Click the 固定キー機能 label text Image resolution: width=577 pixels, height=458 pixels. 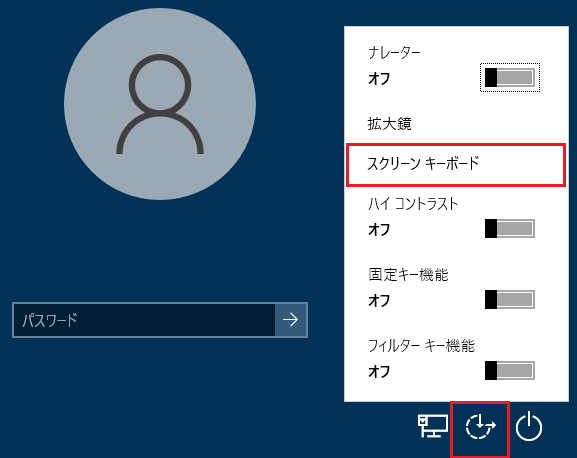click(408, 275)
